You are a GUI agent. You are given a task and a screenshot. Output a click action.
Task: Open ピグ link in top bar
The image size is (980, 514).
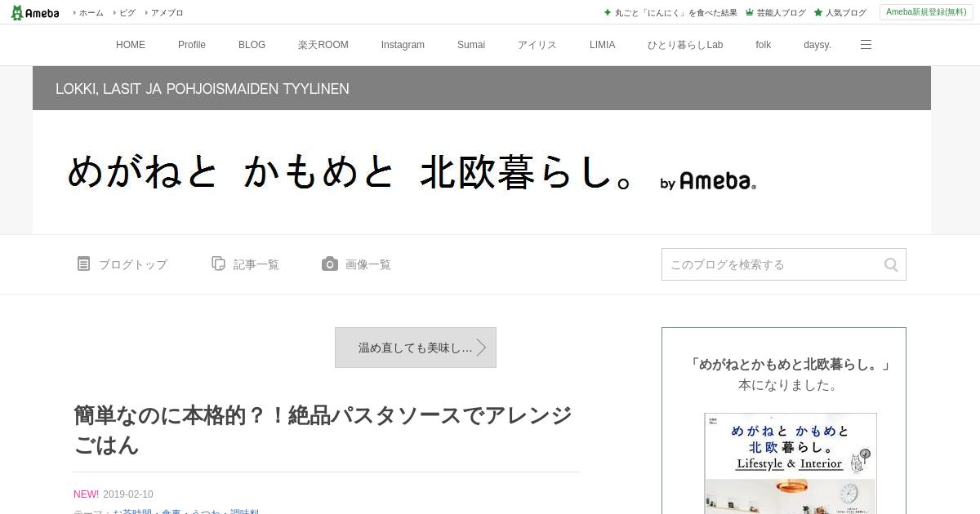coord(127,13)
